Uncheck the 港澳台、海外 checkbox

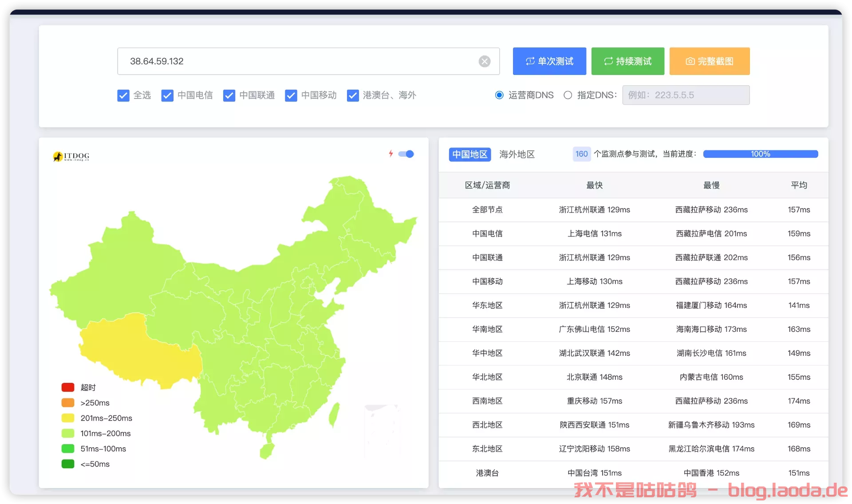pyautogui.click(x=353, y=95)
